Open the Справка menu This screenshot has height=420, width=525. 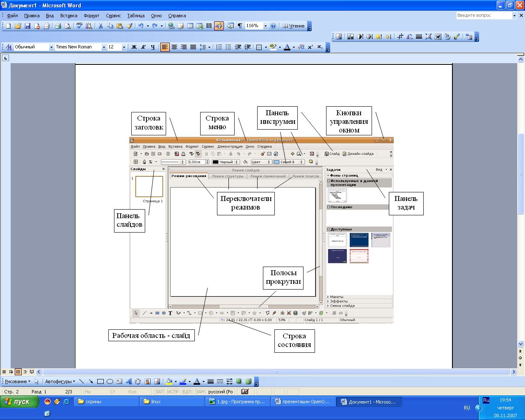tap(177, 16)
